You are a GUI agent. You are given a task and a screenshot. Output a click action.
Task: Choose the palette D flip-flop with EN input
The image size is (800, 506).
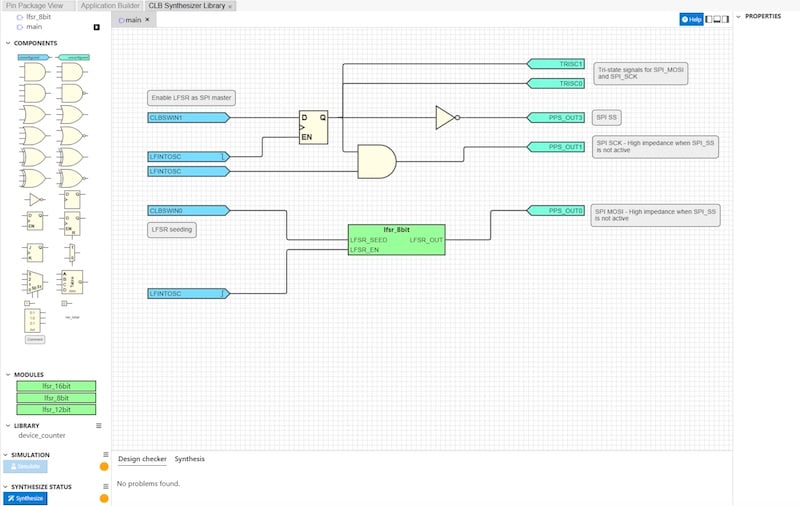(x=34, y=221)
